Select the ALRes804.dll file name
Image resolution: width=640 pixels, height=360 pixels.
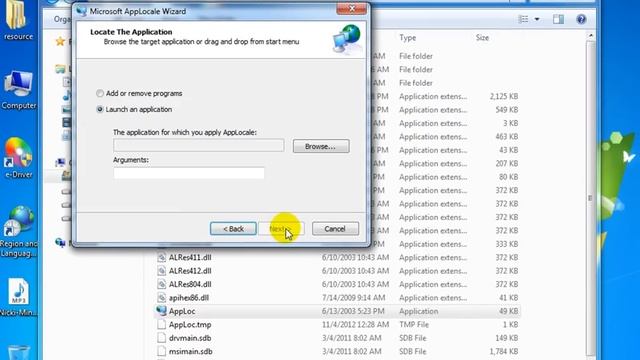tap(190, 284)
